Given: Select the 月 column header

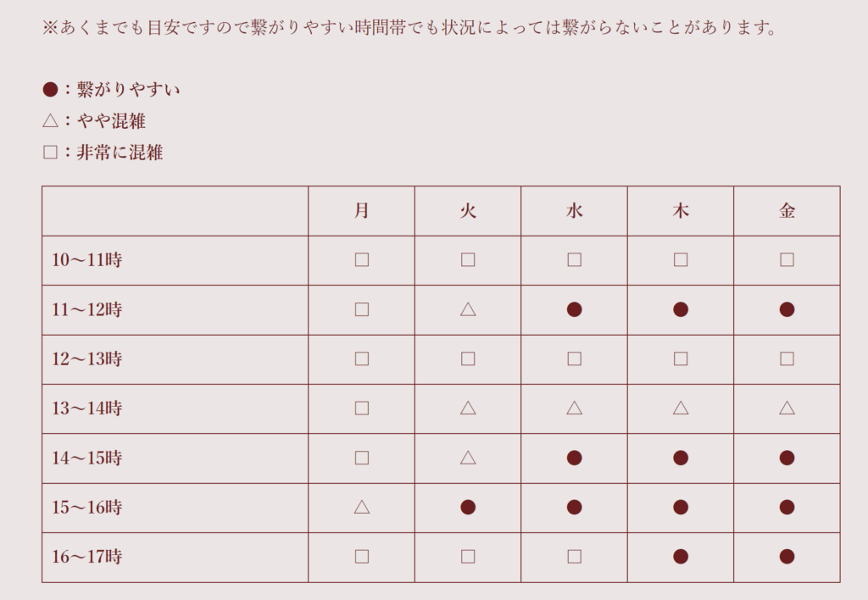Looking at the screenshot, I should coord(361,211).
